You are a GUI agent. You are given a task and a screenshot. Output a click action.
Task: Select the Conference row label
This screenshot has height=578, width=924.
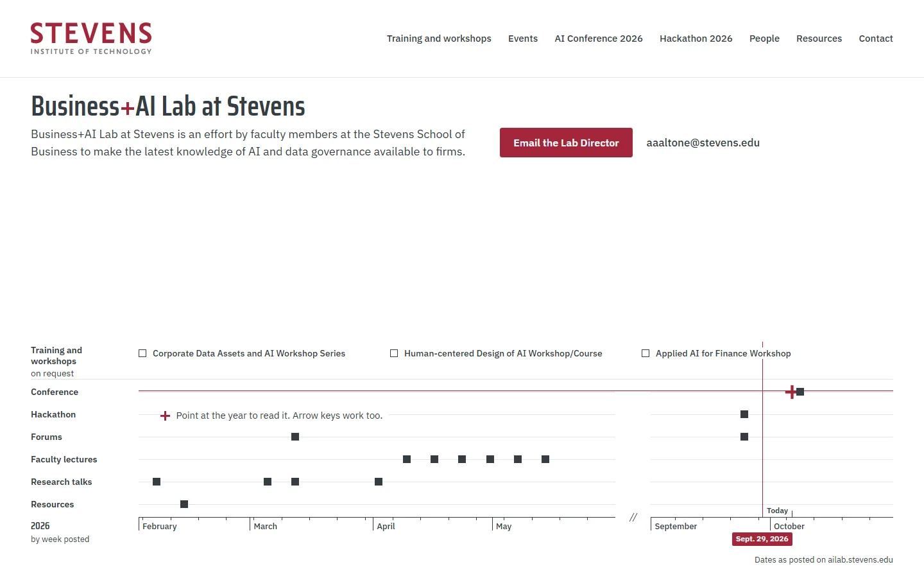tap(55, 392)
